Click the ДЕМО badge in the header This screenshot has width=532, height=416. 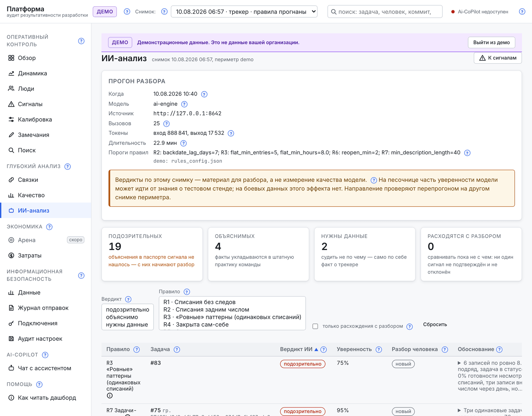pyautogui.click(x=105, y=12)
